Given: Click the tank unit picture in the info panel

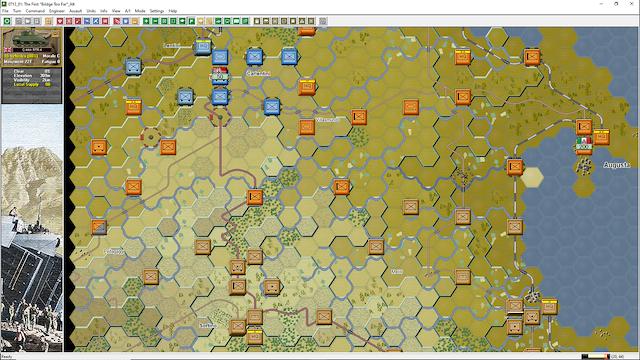Looking at the screenshot, I should tap(31, 40).
